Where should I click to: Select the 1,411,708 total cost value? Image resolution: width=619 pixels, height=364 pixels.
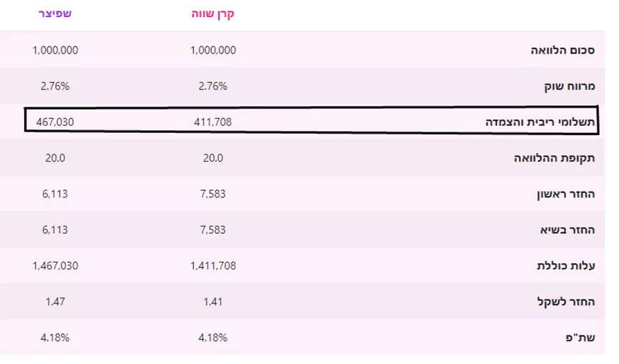click(x=213, y=266)
